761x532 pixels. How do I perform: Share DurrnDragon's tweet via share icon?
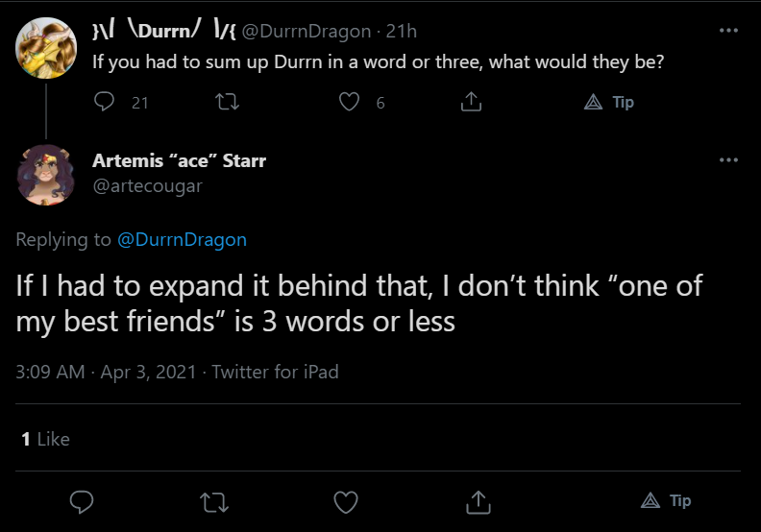point(471,102)
